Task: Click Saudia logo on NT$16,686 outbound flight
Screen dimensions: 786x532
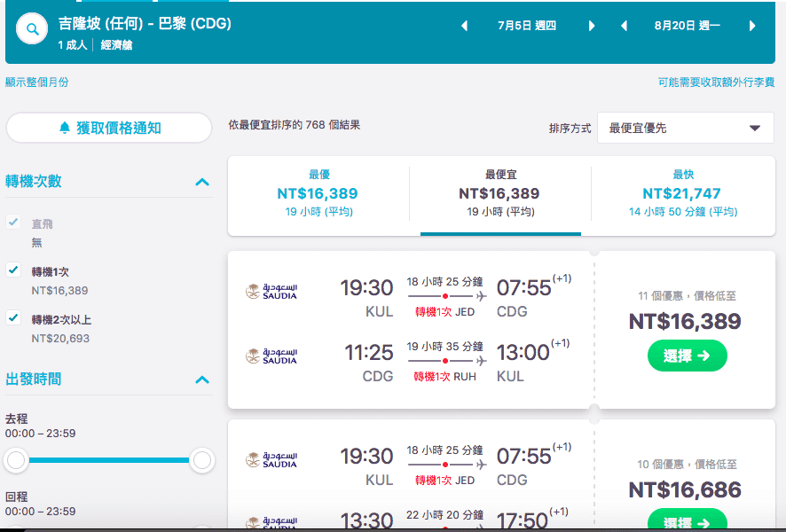Action: [271, 459]
